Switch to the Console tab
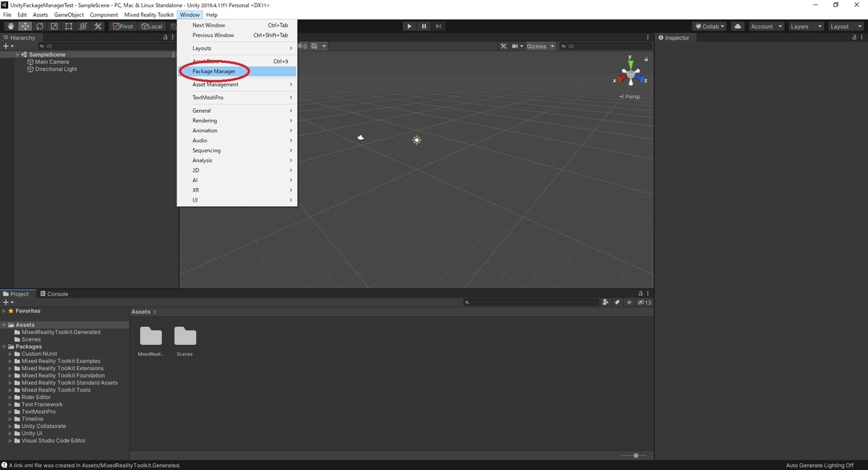 54,294
